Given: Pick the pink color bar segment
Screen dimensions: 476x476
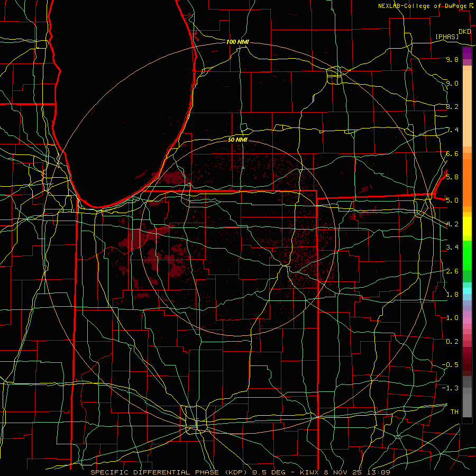Looking at the screenshot, I should click(467, 321).
